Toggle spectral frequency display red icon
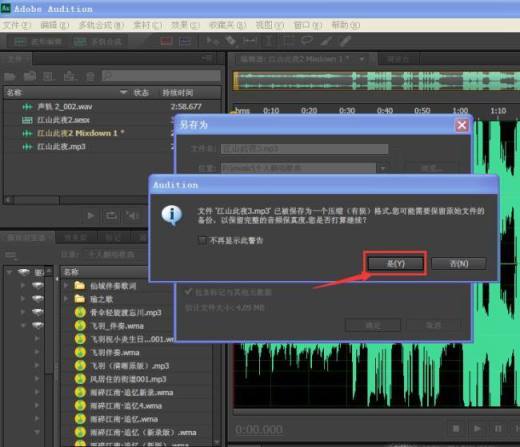 pos(166,41)
